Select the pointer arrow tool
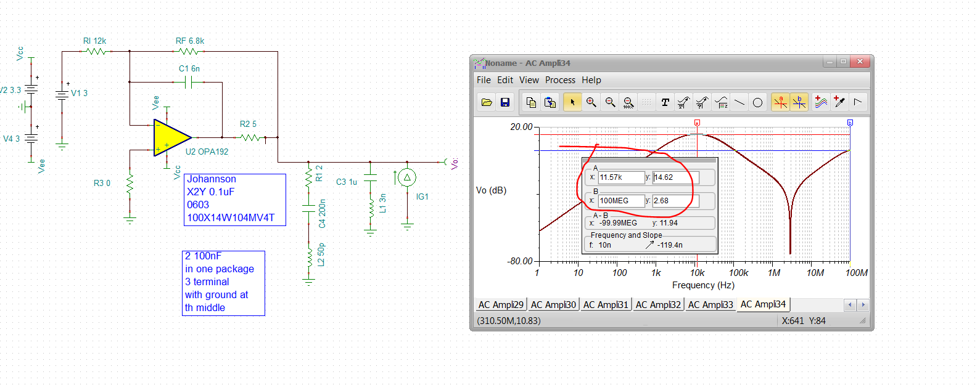 (x=572, y=102)
